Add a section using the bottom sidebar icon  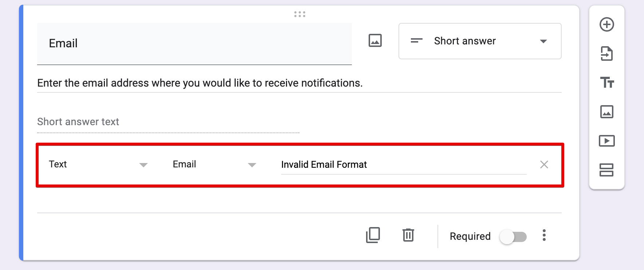606,170
